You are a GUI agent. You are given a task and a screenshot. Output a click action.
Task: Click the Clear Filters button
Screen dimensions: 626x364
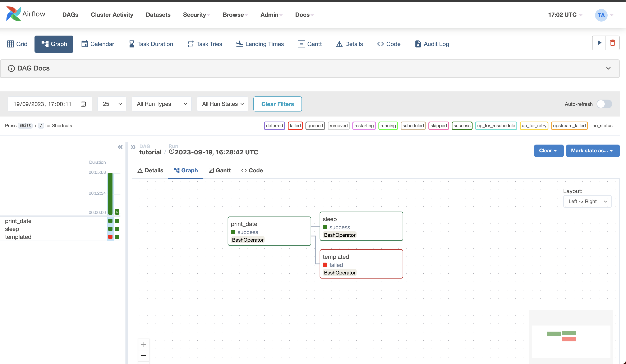(277, 104)
